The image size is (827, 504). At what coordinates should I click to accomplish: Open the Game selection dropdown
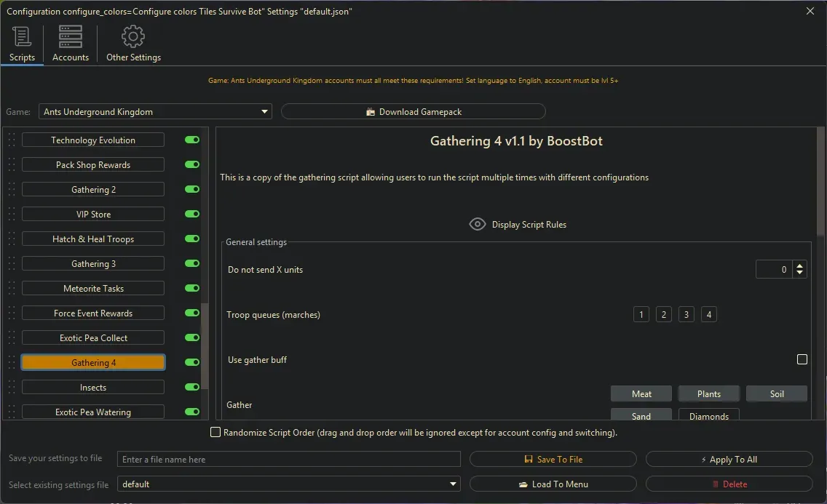[265, 111]
